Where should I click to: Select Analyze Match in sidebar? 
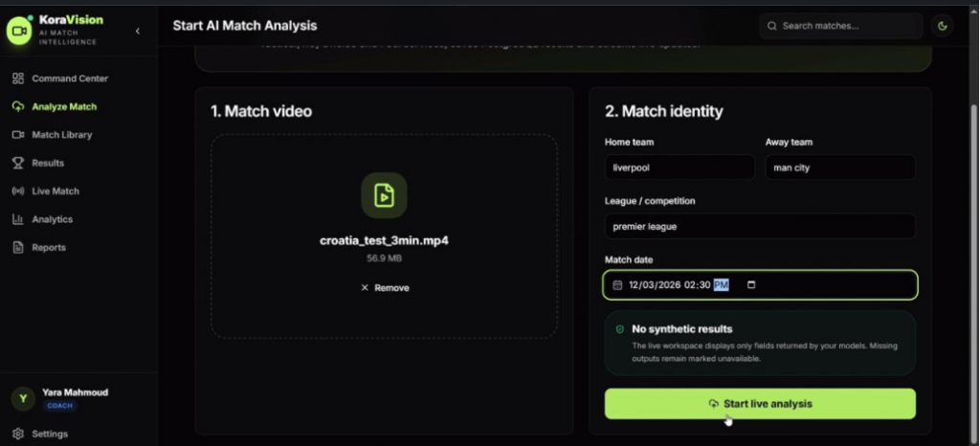[x=64, y=107]
